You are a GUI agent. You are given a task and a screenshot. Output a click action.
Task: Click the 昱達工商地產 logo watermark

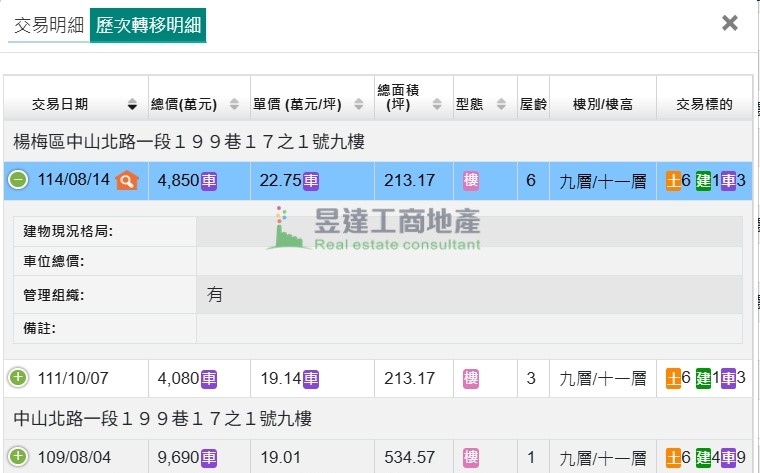(x=375, y=228)
